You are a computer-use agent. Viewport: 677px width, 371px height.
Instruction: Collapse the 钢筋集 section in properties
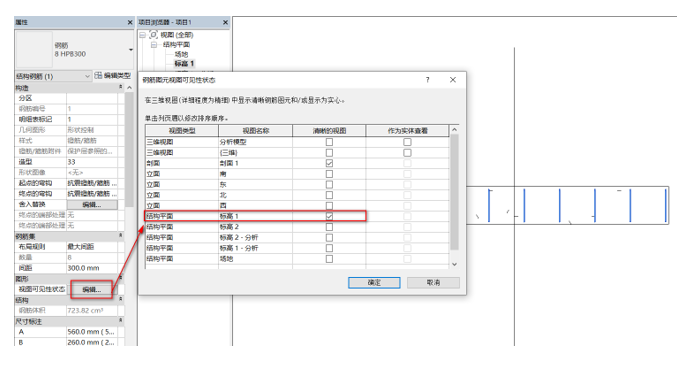pyautogui.click(x=120, y=236)
